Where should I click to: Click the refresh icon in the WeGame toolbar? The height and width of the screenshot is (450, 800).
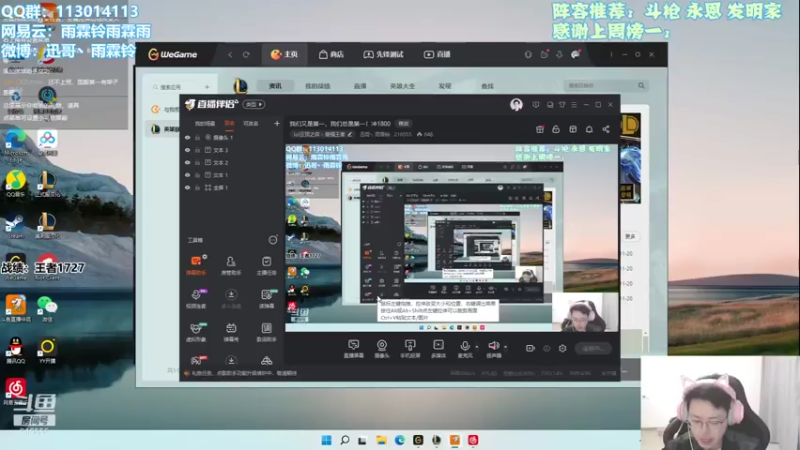click(x=246, y=54)
